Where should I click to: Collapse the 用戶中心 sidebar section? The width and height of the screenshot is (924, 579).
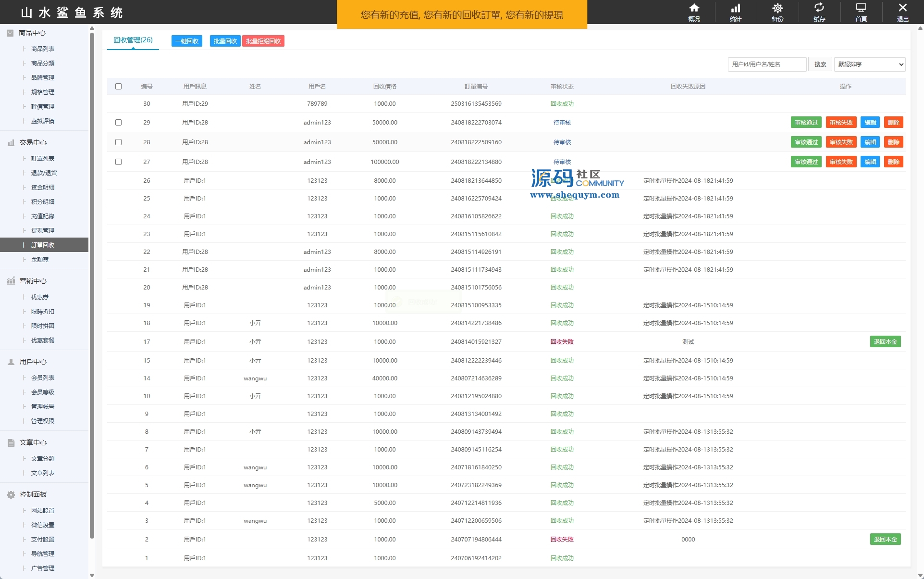coord(33,362)
